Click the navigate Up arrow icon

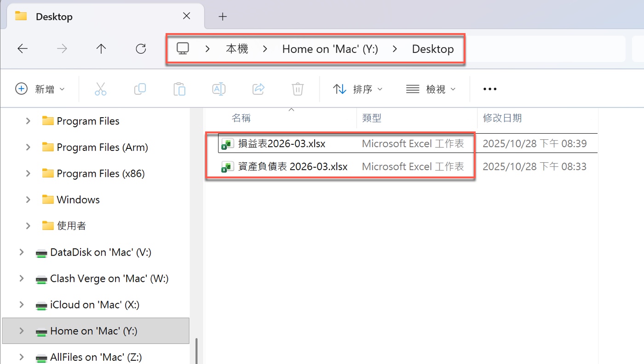pyautogui.click(x=101, y=48)
